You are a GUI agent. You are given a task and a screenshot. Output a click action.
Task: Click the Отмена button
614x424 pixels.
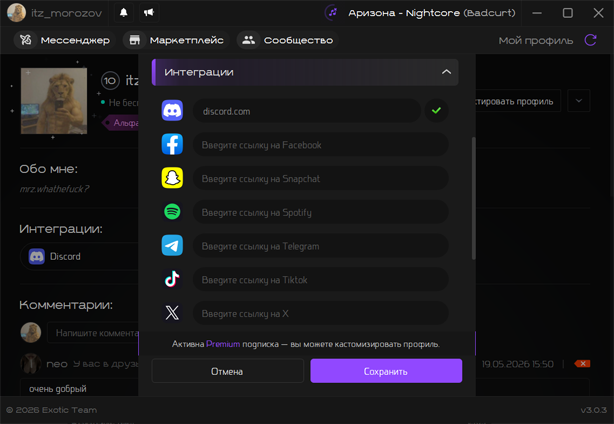227,371
